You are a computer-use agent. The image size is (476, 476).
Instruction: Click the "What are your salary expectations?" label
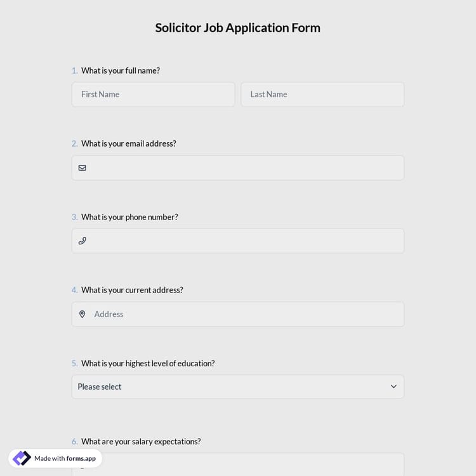[x=141, y=442]
